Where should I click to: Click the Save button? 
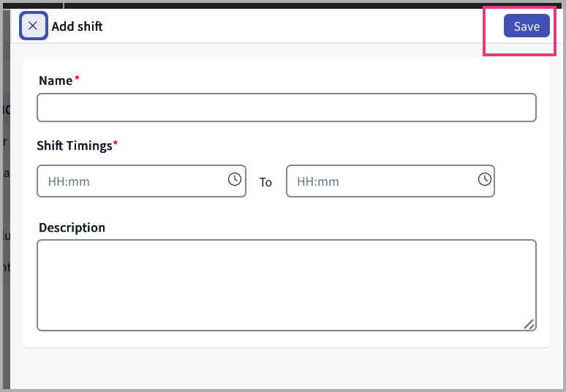coord(527,26)
